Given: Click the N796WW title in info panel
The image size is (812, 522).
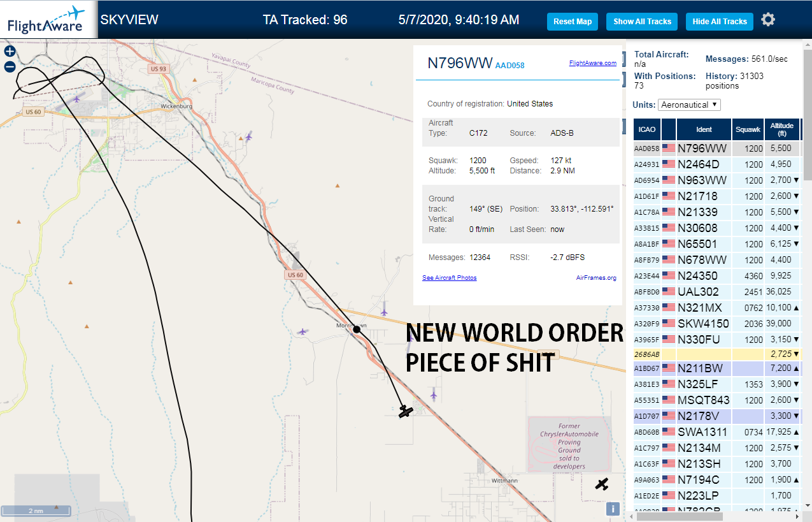Looking at the screenshot, I should click(460, 63).
